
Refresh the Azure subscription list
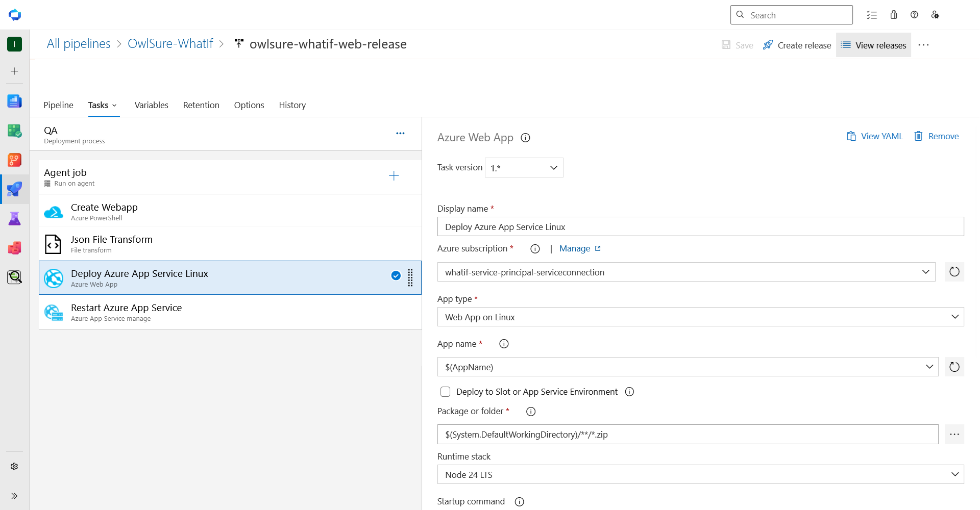pyautogui.click(x=954, y=272)
